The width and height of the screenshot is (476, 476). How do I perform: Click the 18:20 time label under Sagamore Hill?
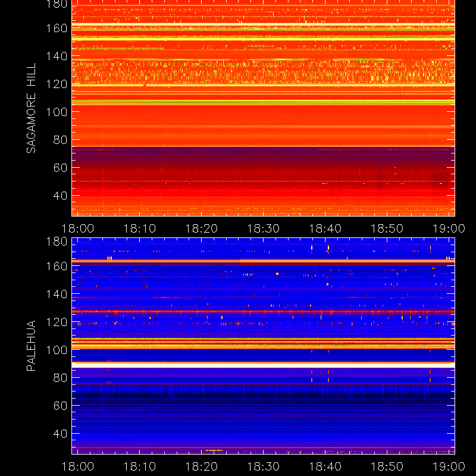[202, 228]
